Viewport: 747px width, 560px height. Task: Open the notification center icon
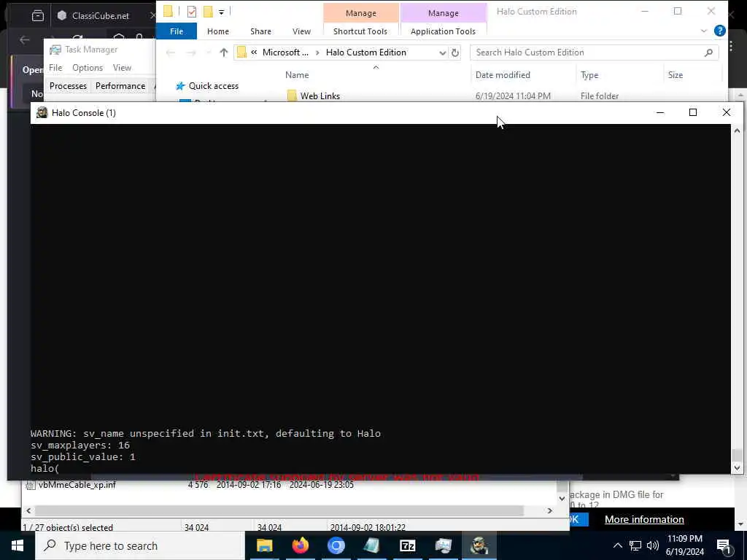tap(724, 546)
